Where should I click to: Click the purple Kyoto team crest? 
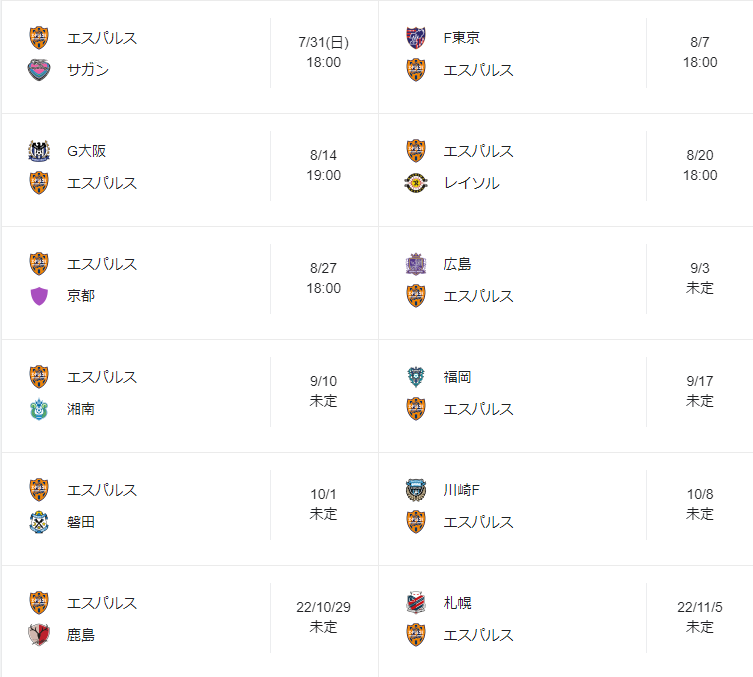tap(39, 296)
